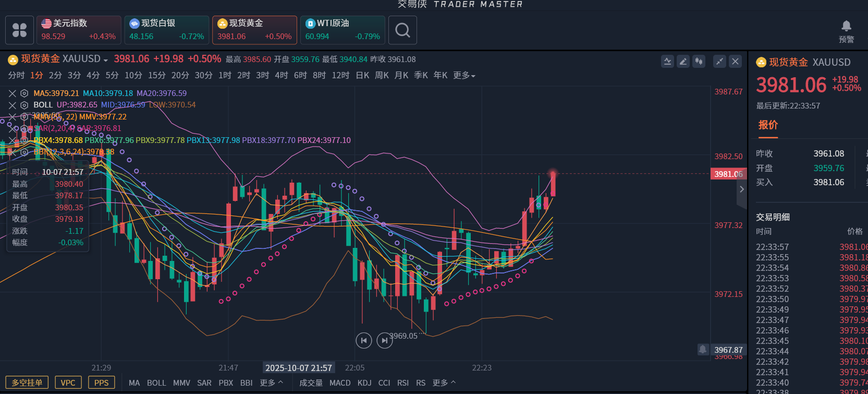
Task: Switch to the 15分 timeframe
Action: (x=156, y=76)
